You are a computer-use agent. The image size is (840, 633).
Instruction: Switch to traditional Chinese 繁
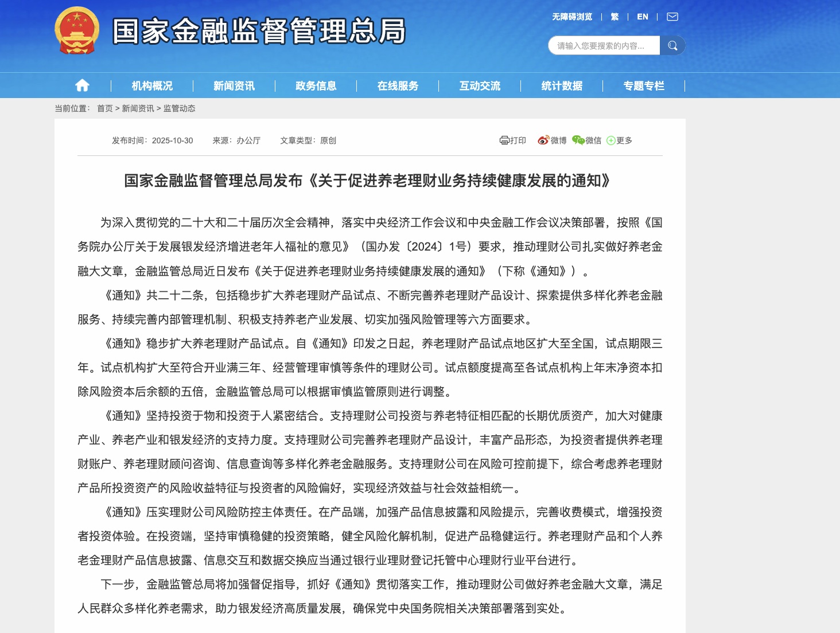615,17
